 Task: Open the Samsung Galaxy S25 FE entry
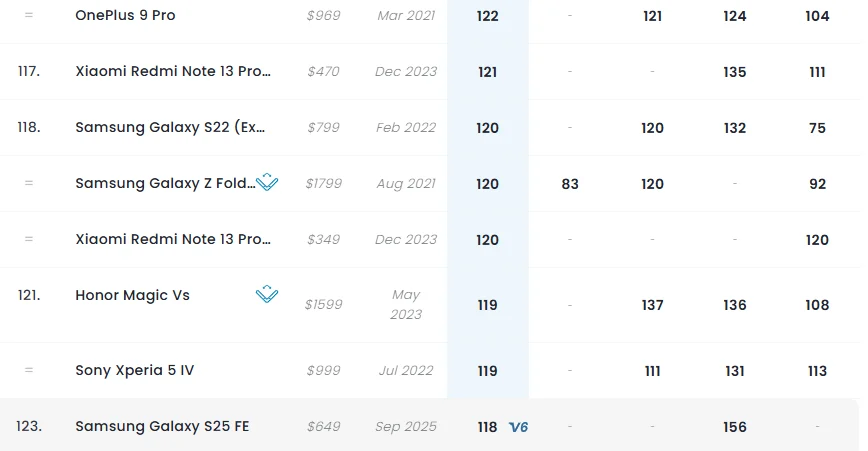pyautogui.click(x=162, y=426)
